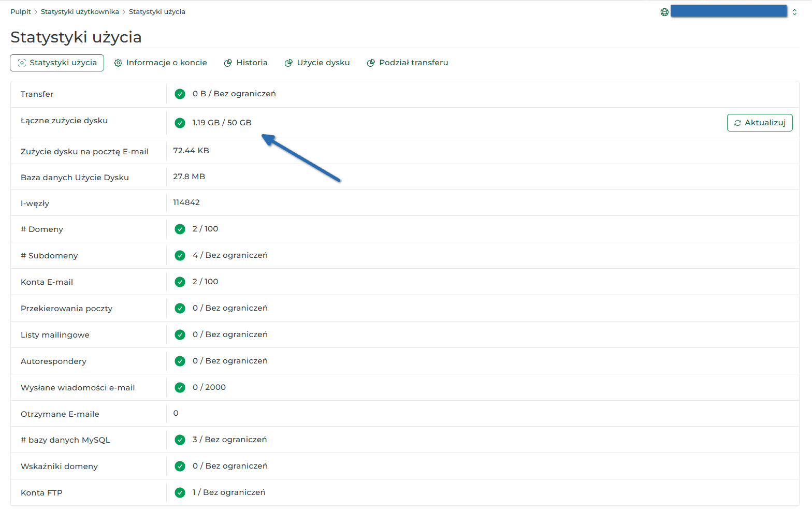Click the scan icon on Statystyki użycia tab
The width and height of the screenshot is (812, 525).
pos(22,63)
